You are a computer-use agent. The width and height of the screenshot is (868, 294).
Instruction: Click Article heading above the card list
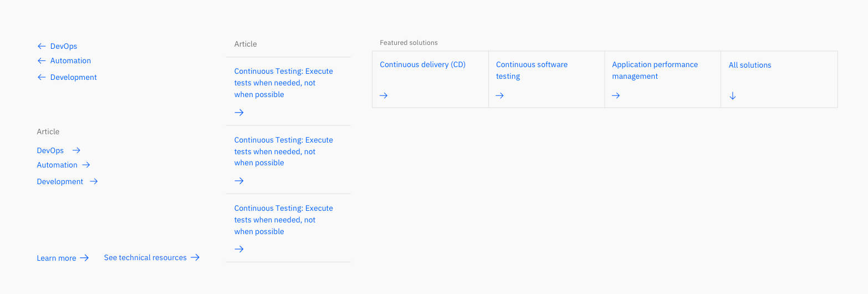pyautogui.click(x=246, y=44)
